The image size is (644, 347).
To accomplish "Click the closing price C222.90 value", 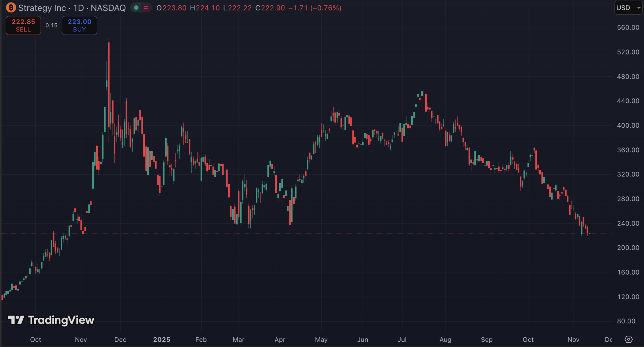I will pyautogui.click(x=270, y=8).
